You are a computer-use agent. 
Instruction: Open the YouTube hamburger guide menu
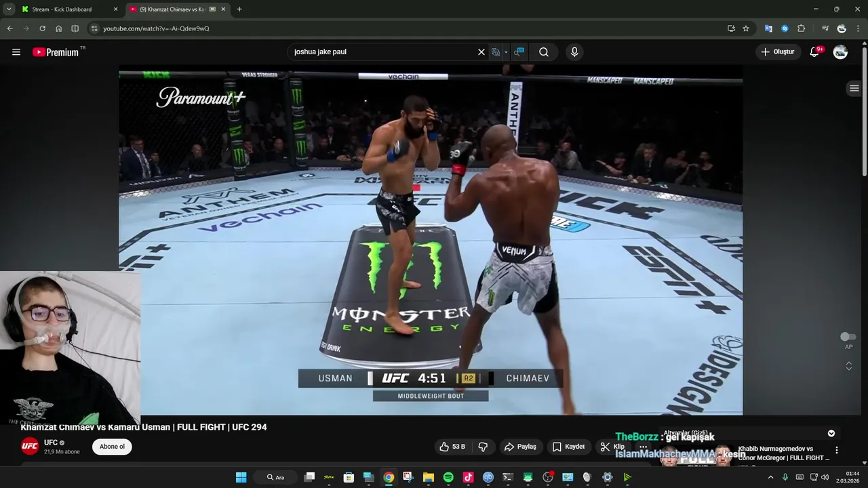pyautogui.click(x=16, y=52)
